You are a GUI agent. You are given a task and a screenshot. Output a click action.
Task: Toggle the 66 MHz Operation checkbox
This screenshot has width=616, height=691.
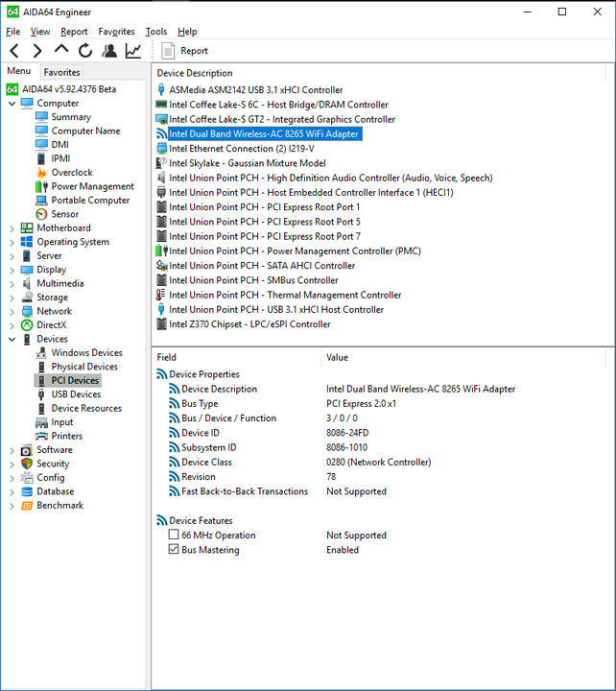(x=174, y=535)
